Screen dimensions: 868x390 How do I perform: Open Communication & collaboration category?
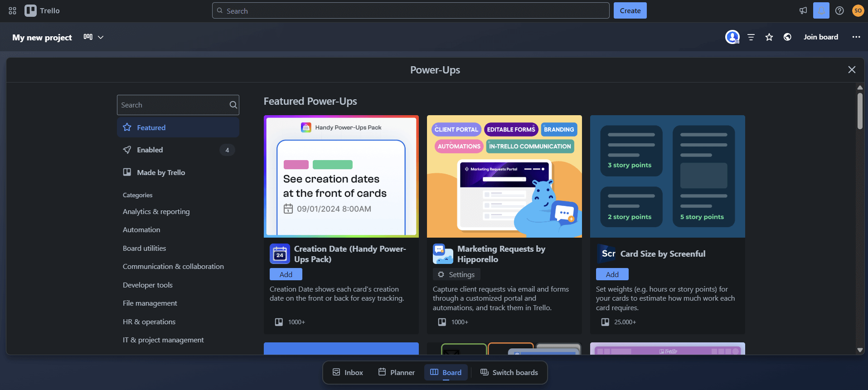tap(173, 266)
